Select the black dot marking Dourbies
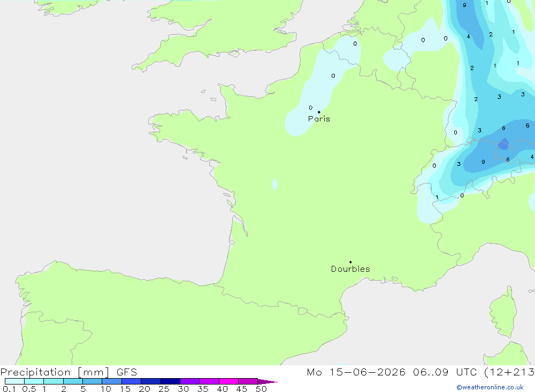The image size is (535, 392). click(350, 262)
